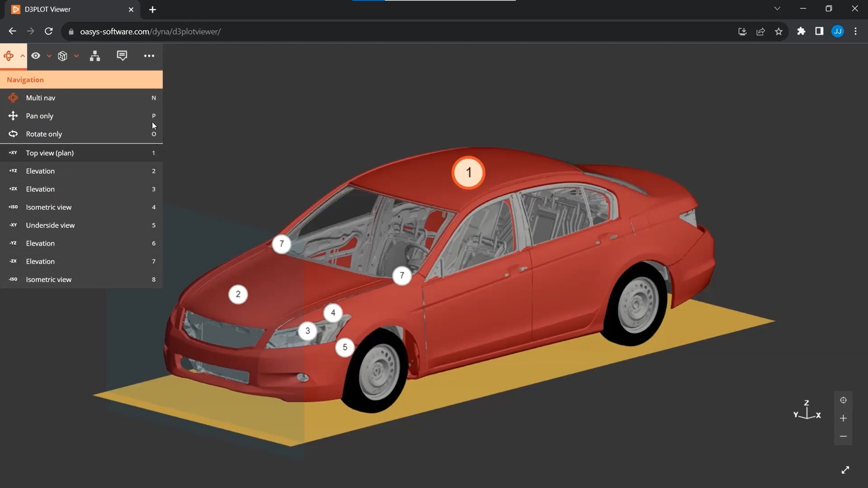Collapse the navigation dropdown chevron
868x488 pixels.
[x=23, y=56]
